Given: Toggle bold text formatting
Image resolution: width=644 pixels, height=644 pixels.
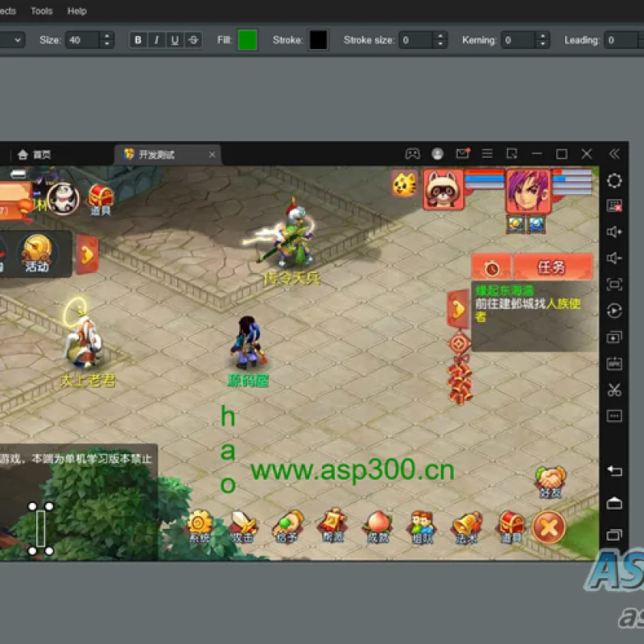Looking at the screenshot, I should 138,40.
